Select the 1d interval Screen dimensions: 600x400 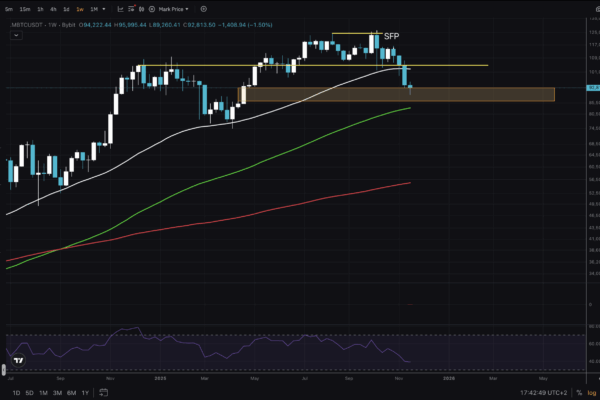click(x=65, y=8)
